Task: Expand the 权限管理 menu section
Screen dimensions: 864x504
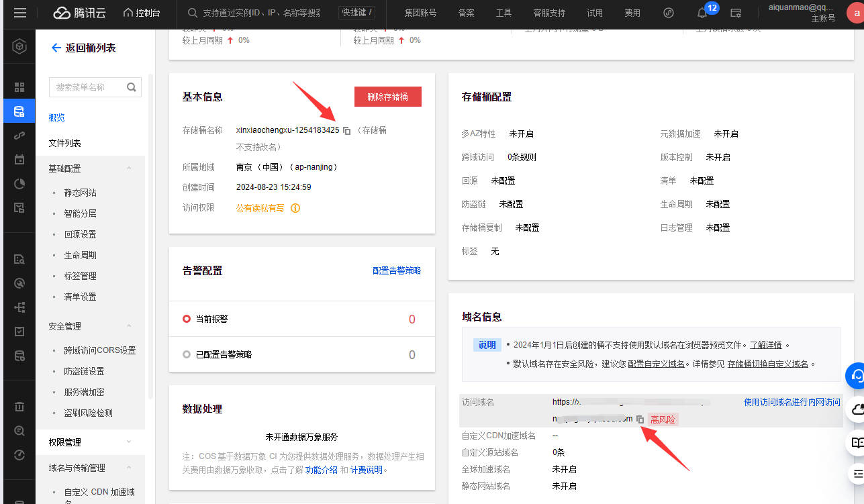Action: [129, 442]
